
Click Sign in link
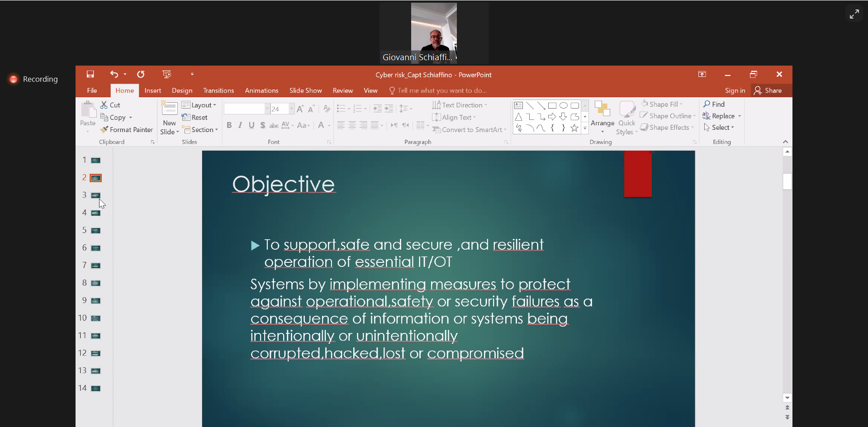(735, 90)
